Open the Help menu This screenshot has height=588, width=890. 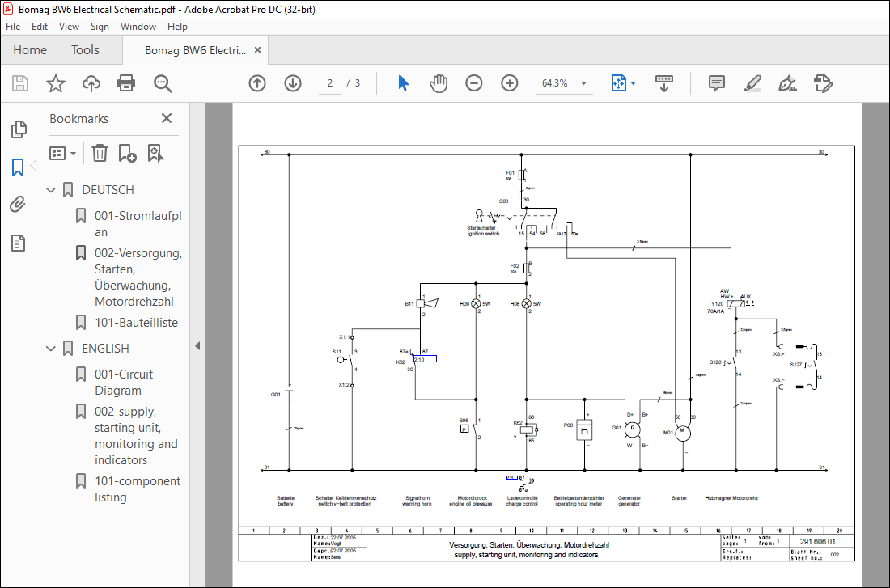177,27
